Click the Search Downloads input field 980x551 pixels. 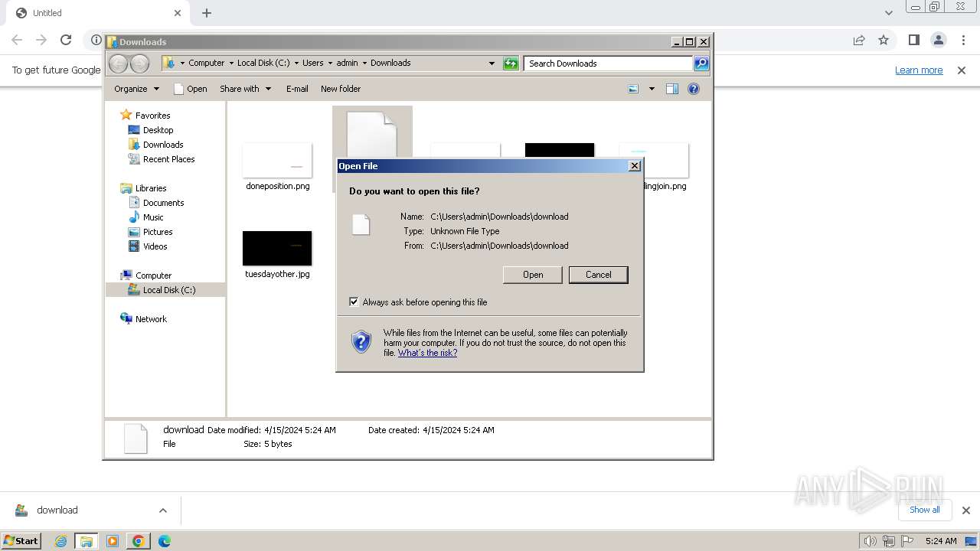coord(609,64)
